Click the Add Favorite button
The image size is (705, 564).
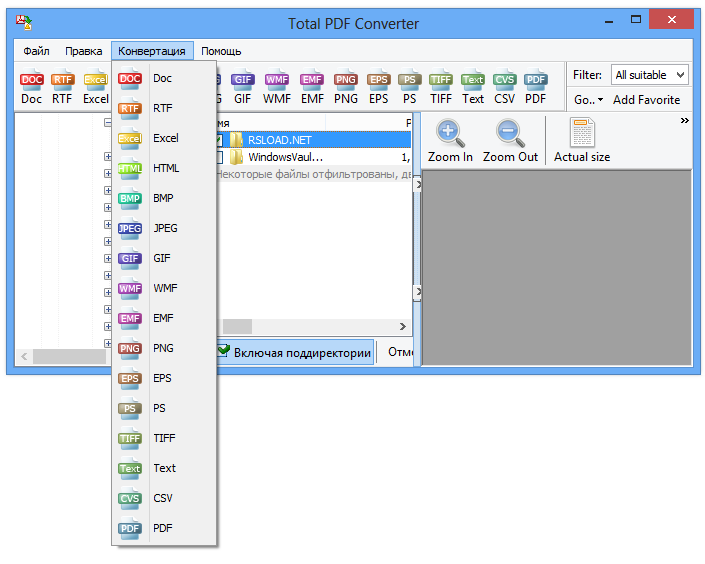[x=646, y=100]
